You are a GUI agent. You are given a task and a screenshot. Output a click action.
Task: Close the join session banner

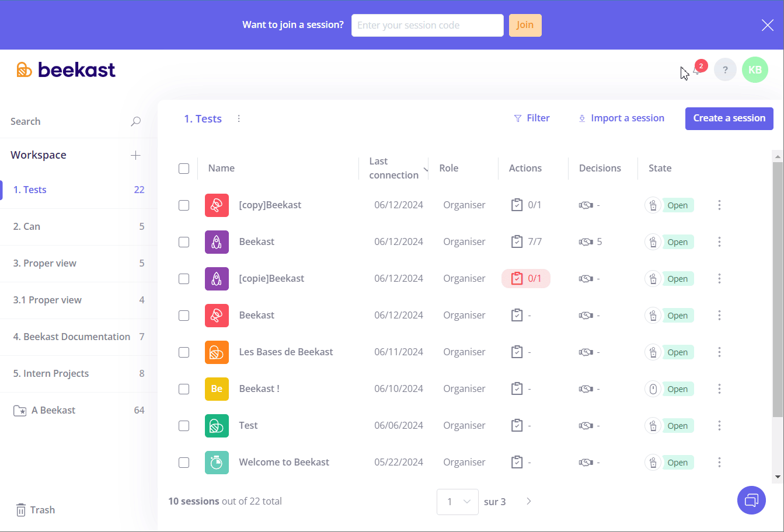pos(768,25)
